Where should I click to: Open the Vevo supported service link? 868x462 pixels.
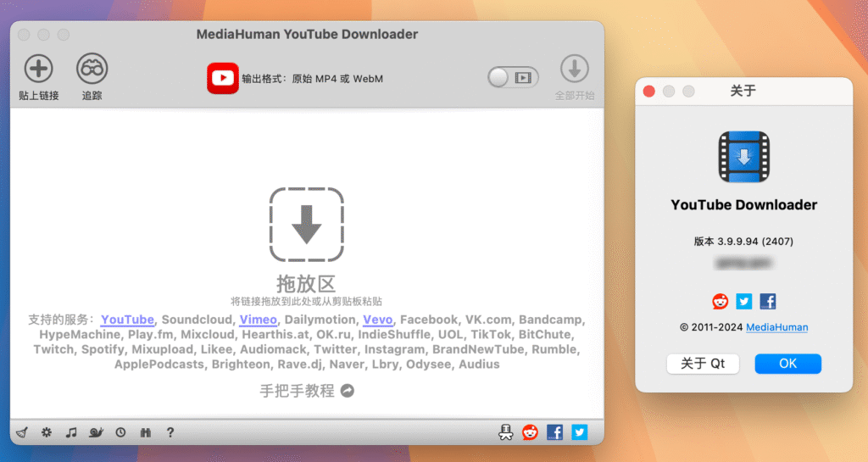point(377,320)
